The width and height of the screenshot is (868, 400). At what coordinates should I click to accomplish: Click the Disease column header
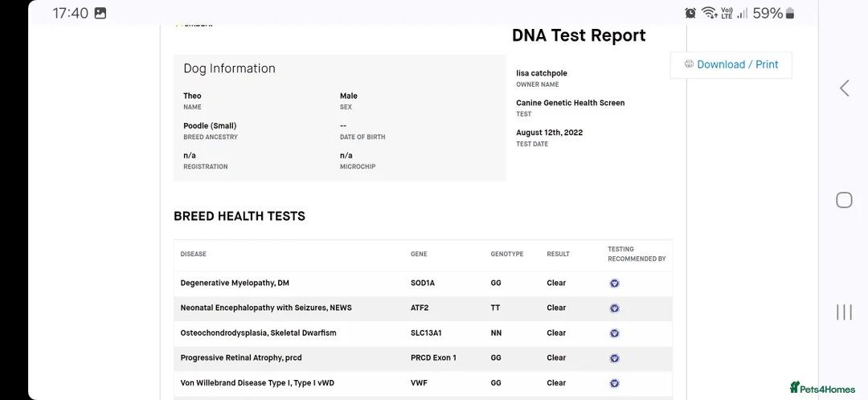point(193,255)
